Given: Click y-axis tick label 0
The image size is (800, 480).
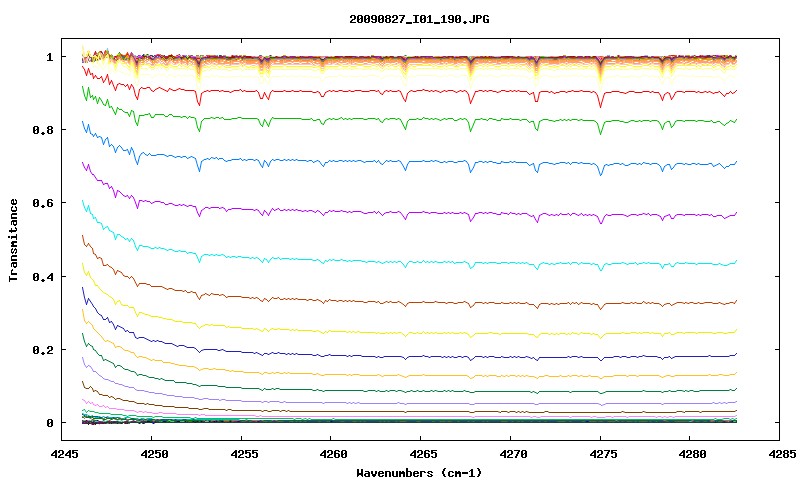Looking at the screenshot, I should pyautogui.click(x=49, y=423).
